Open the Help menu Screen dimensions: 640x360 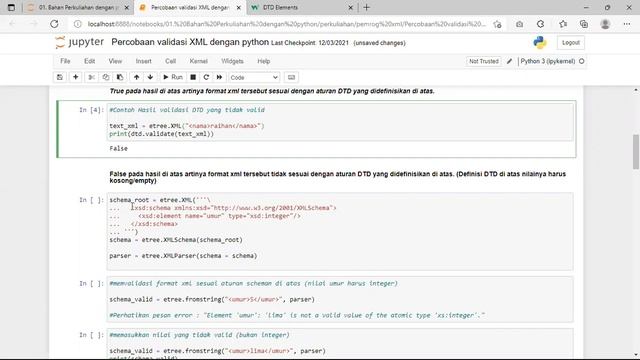264,61
